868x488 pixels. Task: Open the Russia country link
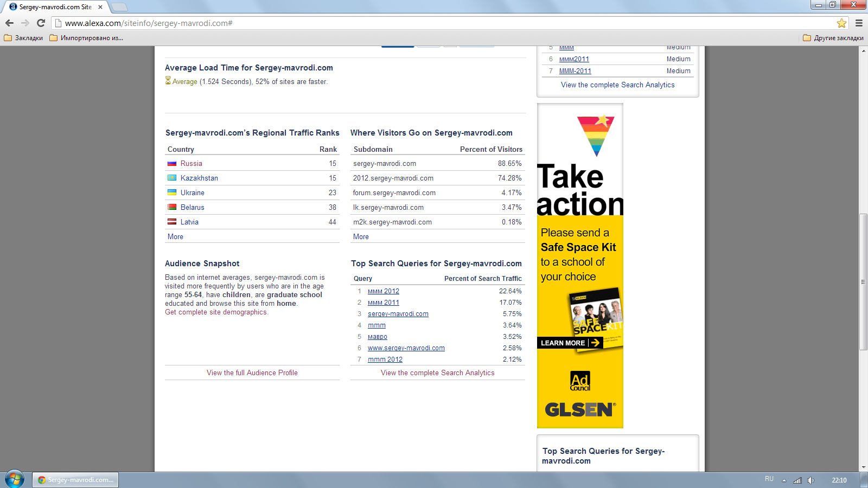click(x=191, y=163)
